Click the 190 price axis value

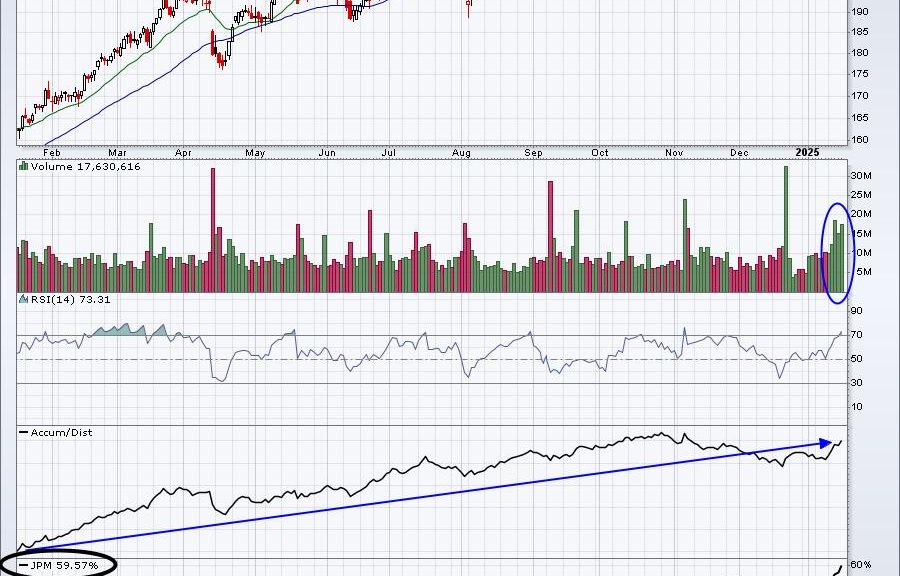pos(860,11)
